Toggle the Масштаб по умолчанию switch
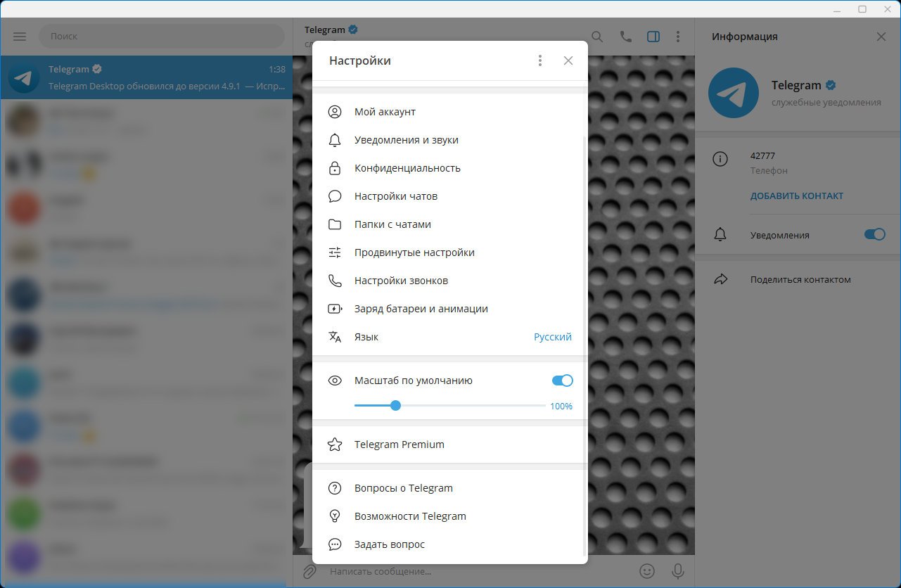 (563, 381)
